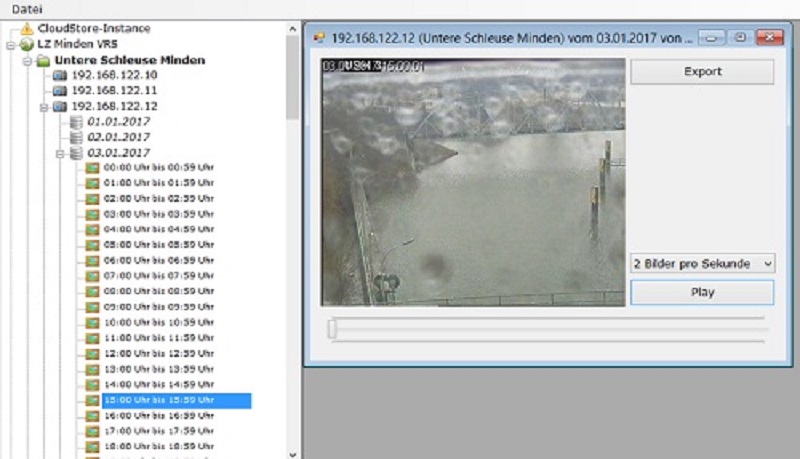Close the 192.168.122.12 video window
Viewport: 800px width, 459px height.
tap(769, 37)
